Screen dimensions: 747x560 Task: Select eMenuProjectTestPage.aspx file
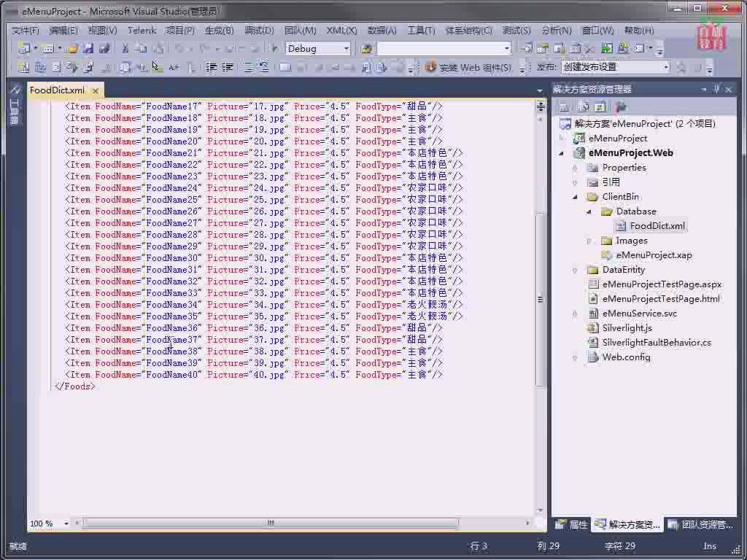click(x=662, y=284)
